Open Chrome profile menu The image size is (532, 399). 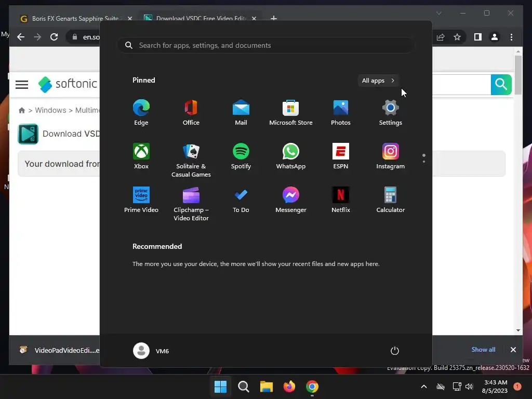[x=495, y=37]
